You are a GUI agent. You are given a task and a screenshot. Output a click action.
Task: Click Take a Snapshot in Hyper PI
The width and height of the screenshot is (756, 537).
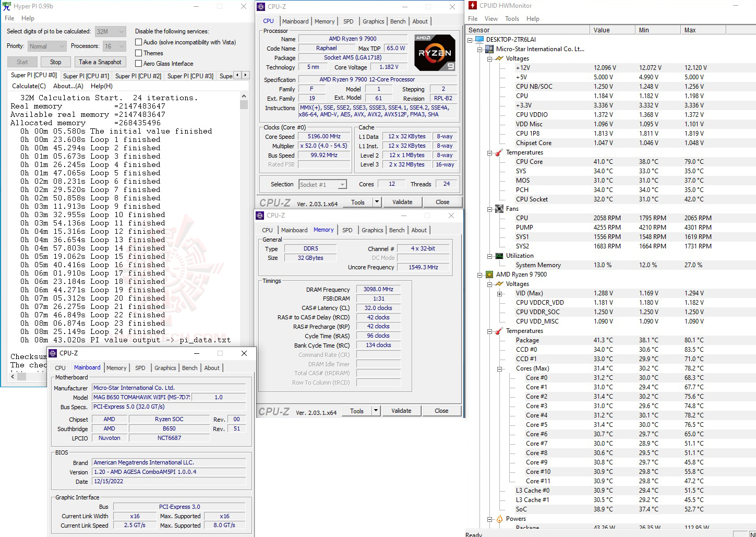pos(100,62)
